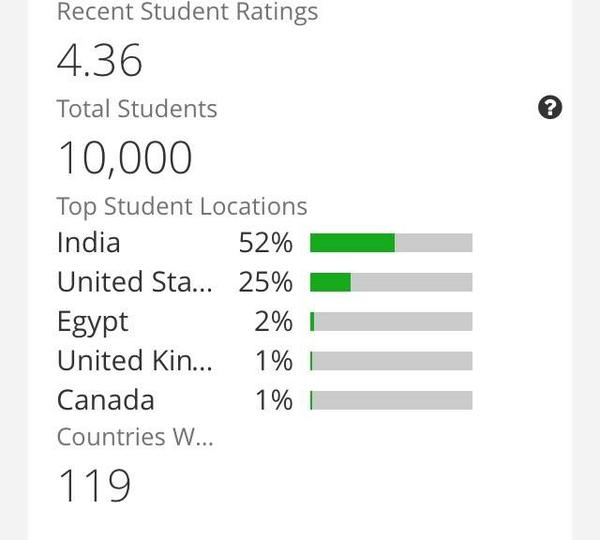Screen dimensions: 600x540
Task: Click the 52% percentage for India
Action: 266,243
